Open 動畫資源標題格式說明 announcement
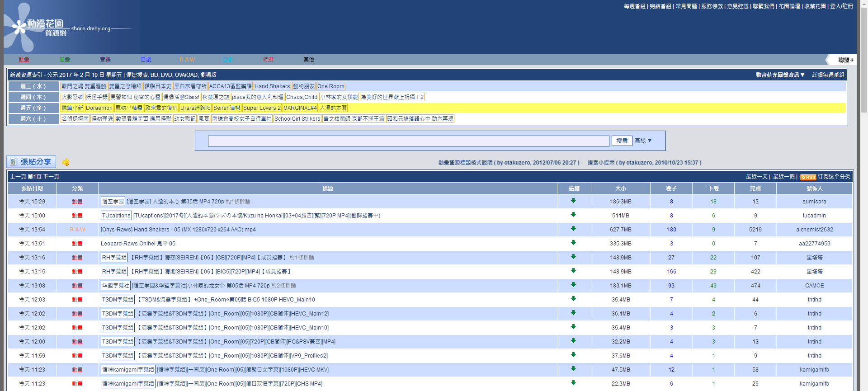The image size is (868, 391). click(509, 163)
